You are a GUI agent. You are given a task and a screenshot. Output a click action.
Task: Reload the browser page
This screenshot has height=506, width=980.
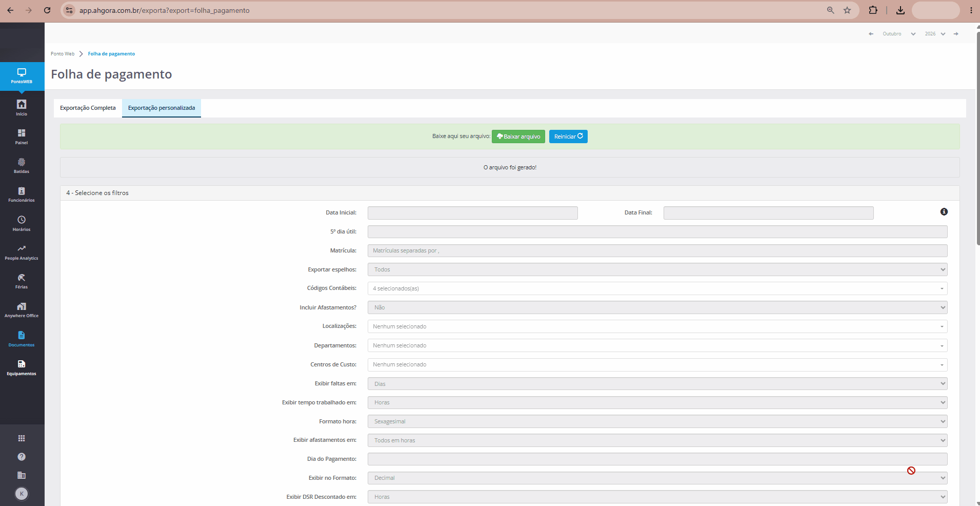point(47,10)
